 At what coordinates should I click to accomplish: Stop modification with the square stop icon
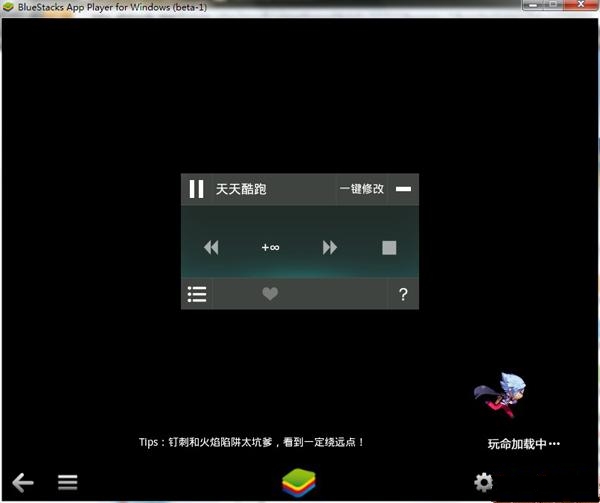(x=389, y=247)
